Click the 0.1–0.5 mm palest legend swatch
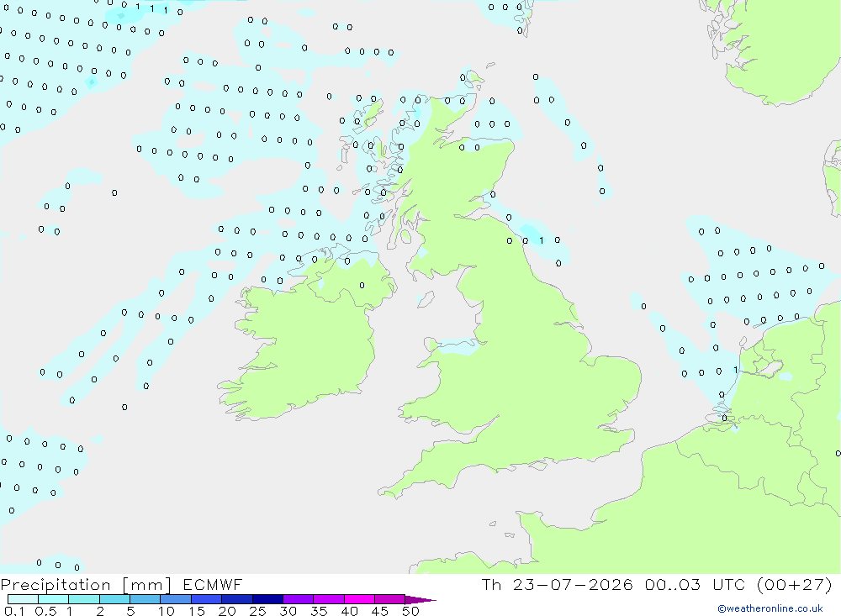The image size is (841, 616). point(23,599)
